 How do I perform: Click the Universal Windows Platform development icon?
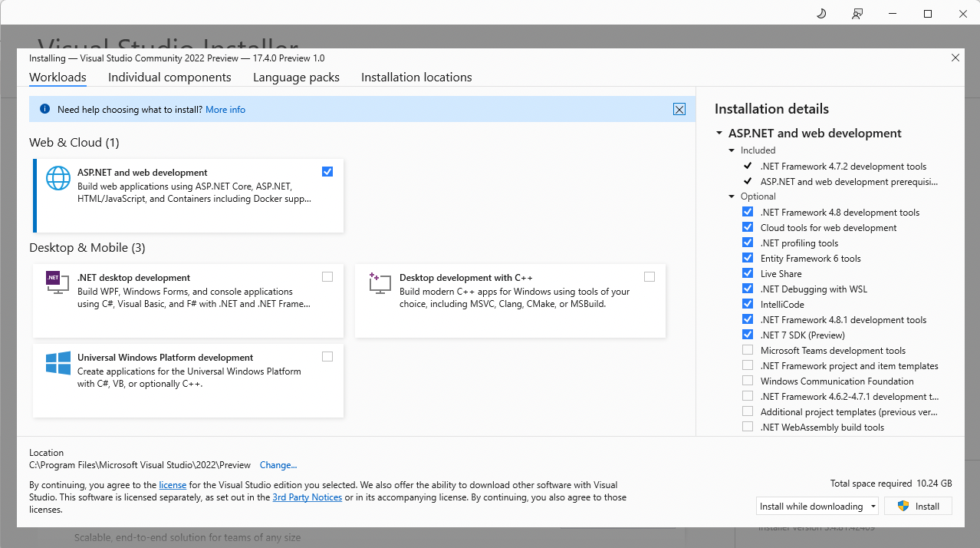tap(57, 362)
